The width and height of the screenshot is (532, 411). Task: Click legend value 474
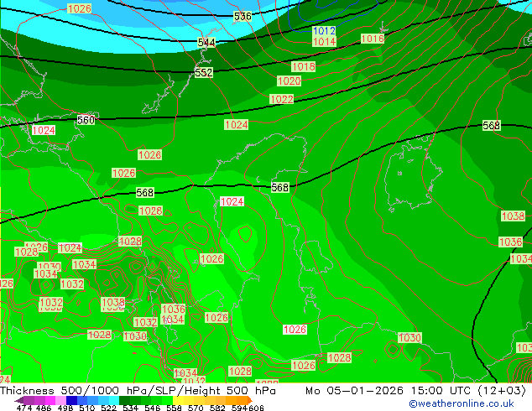[23, 408]
